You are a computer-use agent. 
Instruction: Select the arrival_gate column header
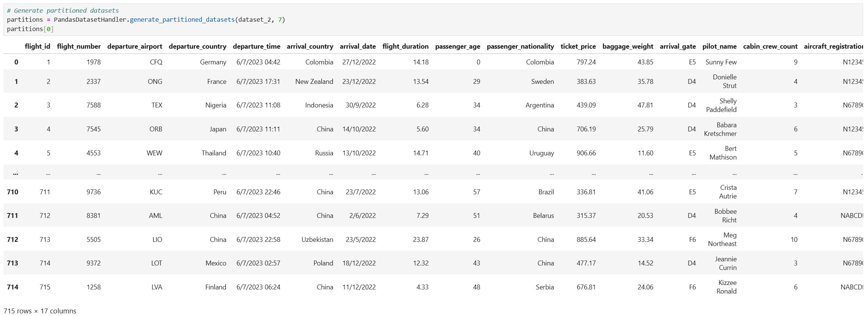click(x=677, y=46)
